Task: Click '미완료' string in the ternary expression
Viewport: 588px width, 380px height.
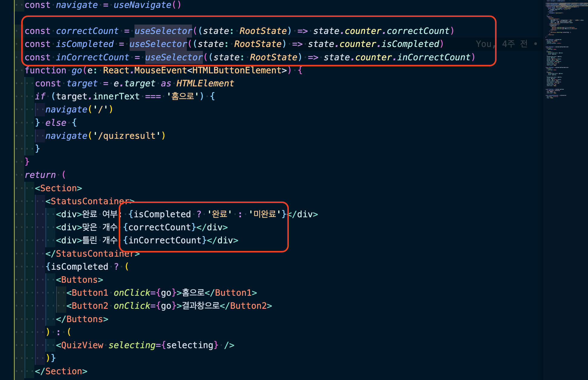Action: (x=265, y=214)
